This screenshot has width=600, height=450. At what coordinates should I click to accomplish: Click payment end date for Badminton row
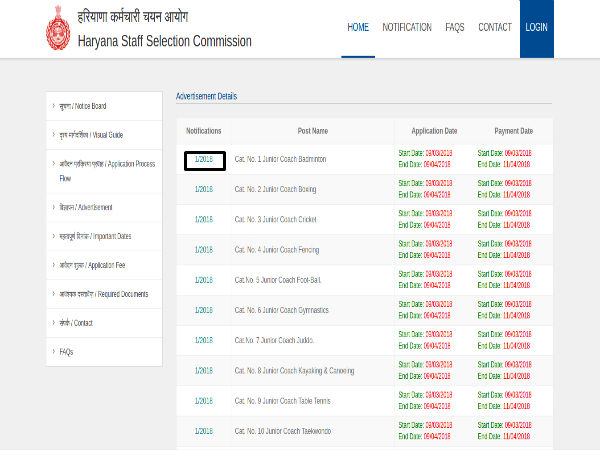[504, 164]
